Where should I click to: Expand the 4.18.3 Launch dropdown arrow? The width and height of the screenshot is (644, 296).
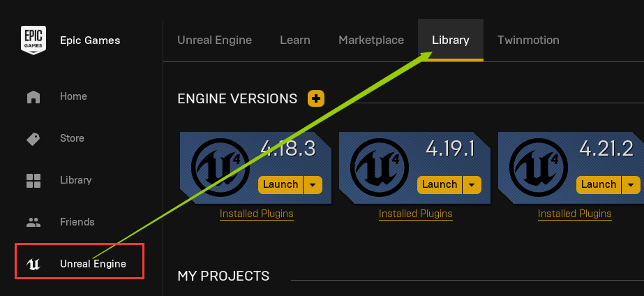click(x=313, y=184)
